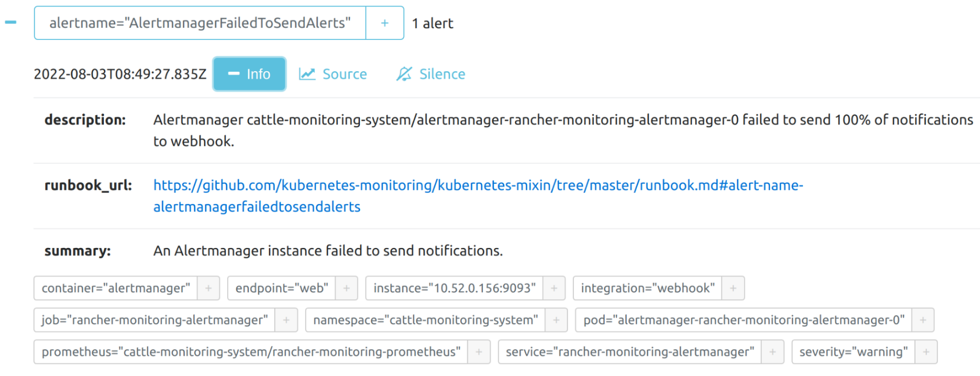Image resolution: width=980 pixels, height=376 pixels.
Task: Add namespace cattle-monitoring-system to filter
Action: coord(556,320)
